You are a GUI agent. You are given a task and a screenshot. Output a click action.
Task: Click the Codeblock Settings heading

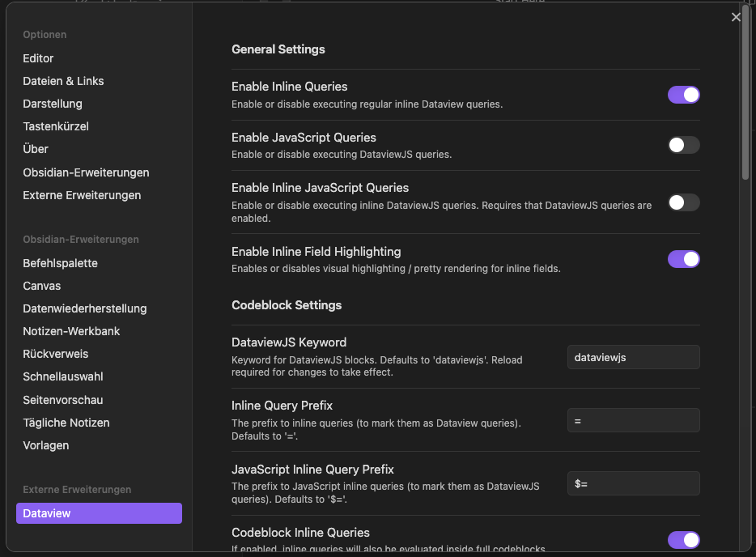tap(287, 305)
